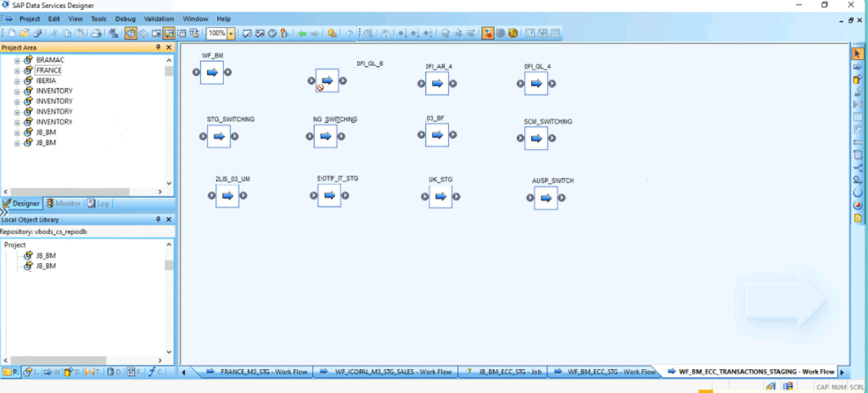
Task: Click the Validate Current View icon
Action: coord(247,33)
